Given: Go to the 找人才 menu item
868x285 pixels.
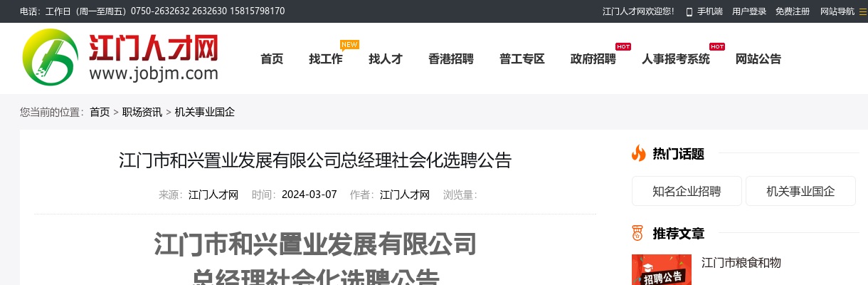Looking at the screenshot, I should click(386, 59).
